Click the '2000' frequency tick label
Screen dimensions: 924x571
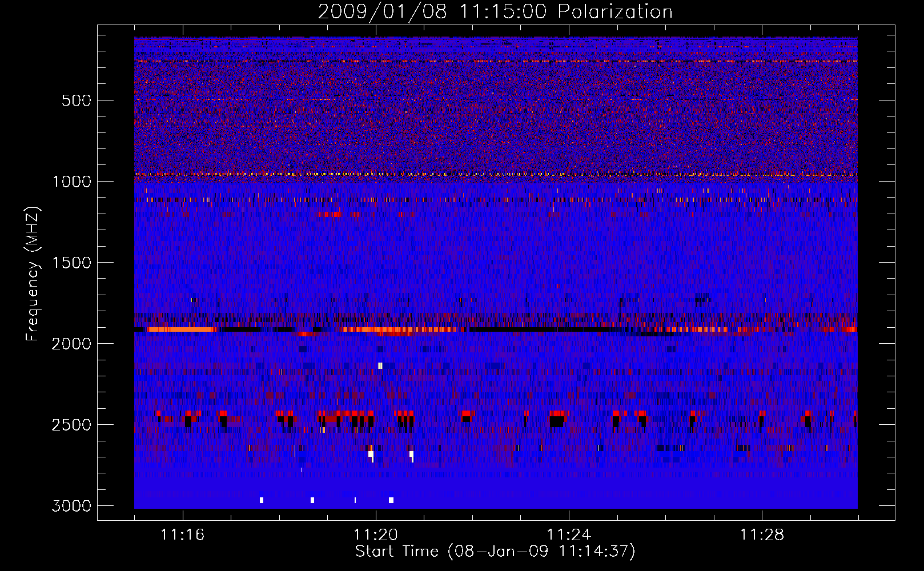(72, 344)
